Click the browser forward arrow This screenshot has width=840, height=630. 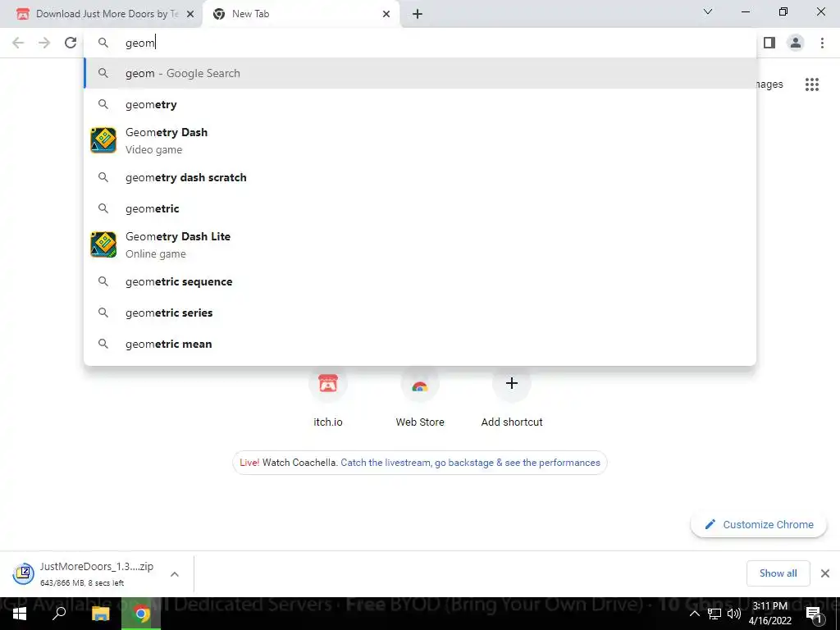[x=44, y=43]
